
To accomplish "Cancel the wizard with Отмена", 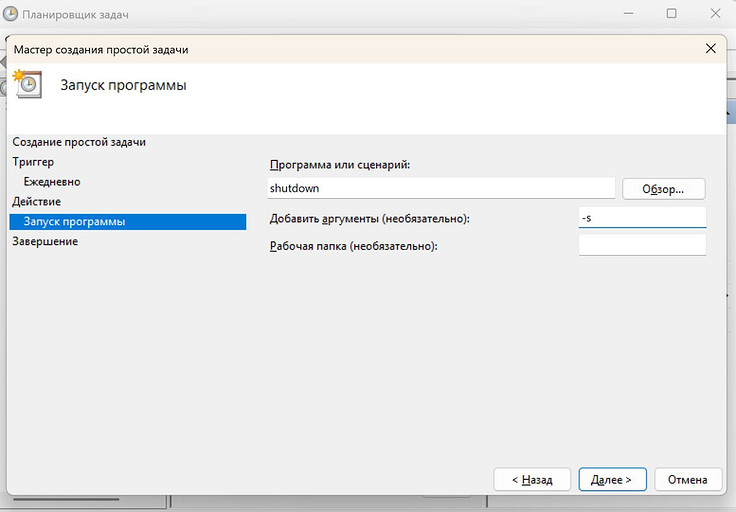I will tap(688, 480).
